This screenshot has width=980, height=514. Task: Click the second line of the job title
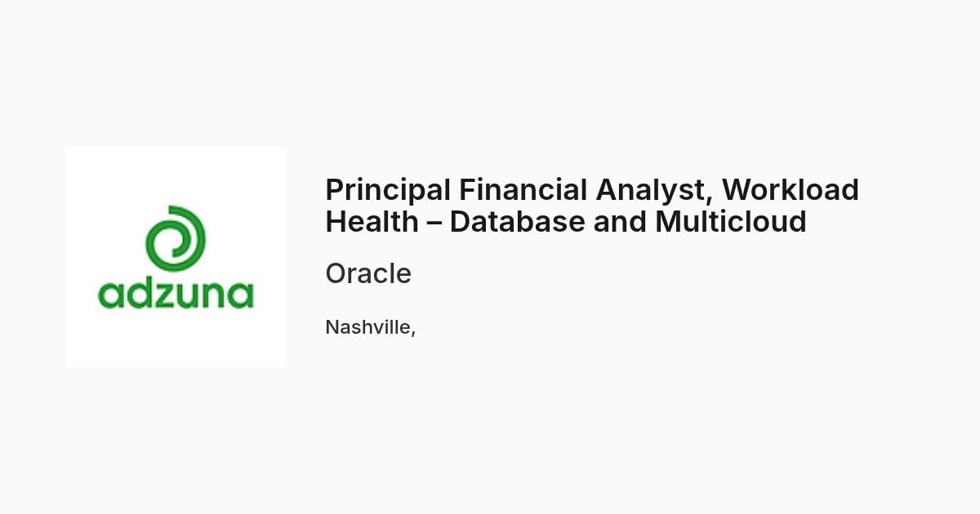pos(566,222)
